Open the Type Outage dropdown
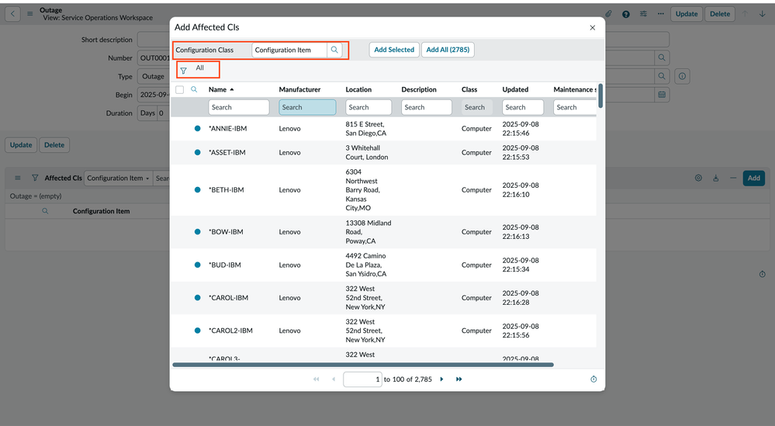The width and height of the screenshot is (775, 426). pyautogui.click(x=153, y=77)
